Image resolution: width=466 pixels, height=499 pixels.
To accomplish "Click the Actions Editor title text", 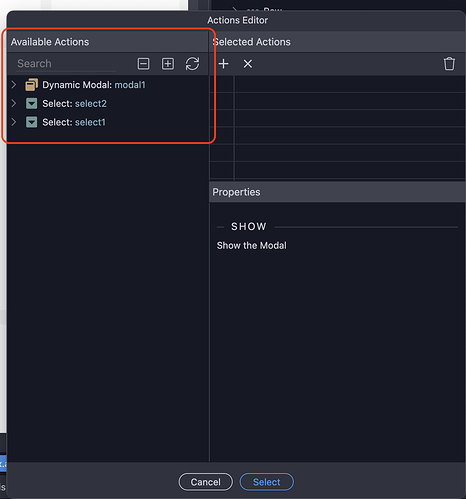I will click(237, 20).
